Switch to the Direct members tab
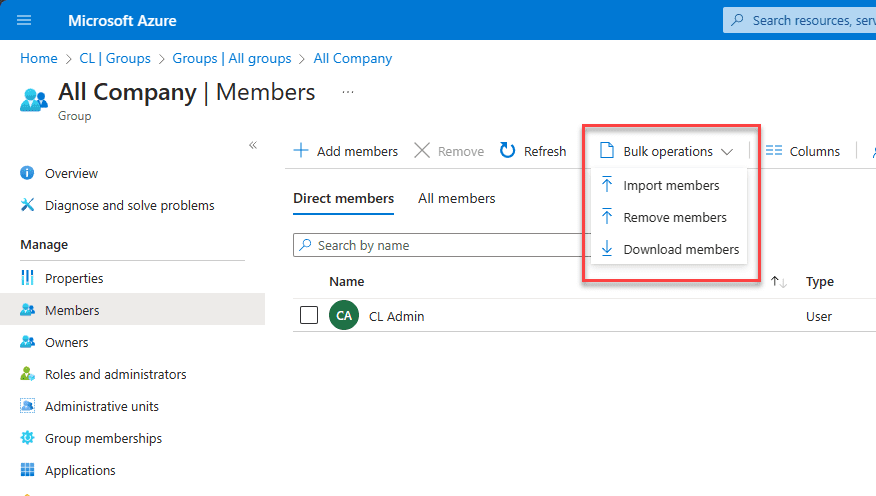The height and width of the screenshot is (496, 876). coord(344,199)
